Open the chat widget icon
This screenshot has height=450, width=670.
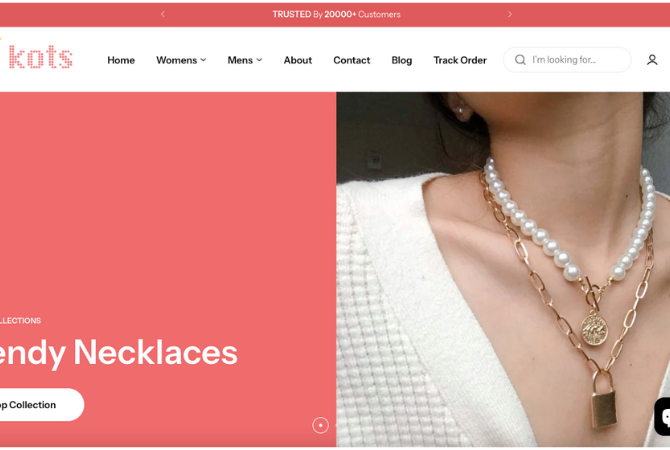(x=663, y=417)
